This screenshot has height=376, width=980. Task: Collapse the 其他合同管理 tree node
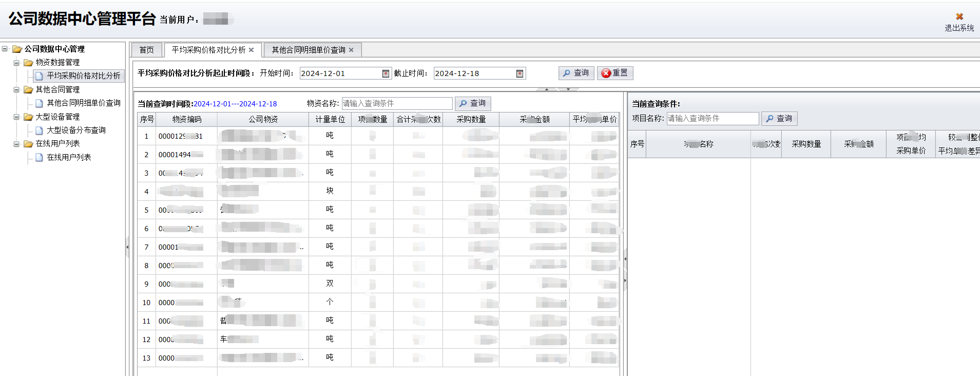tap(16, 90)
